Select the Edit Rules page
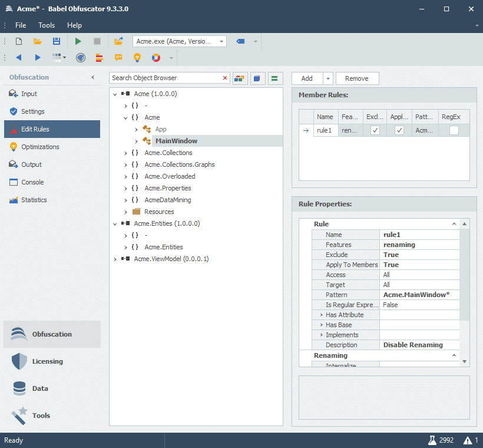The height and width of the screenshot is (448, 483). pyautogui.click(x=52, y=129)
